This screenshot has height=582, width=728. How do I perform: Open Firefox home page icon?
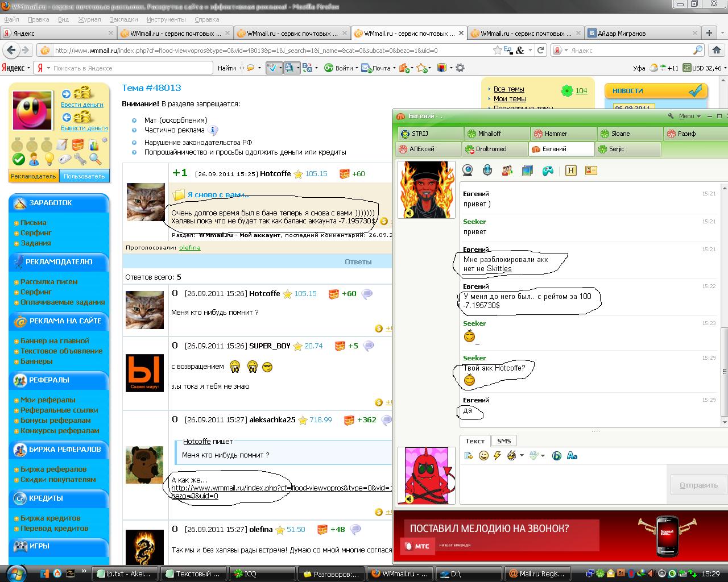tap(716, 50)
